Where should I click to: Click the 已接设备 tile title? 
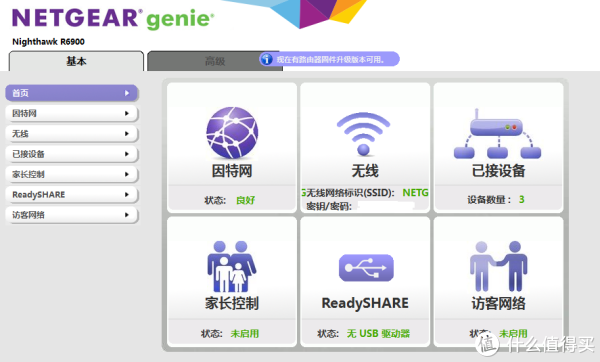coord(498,171)
